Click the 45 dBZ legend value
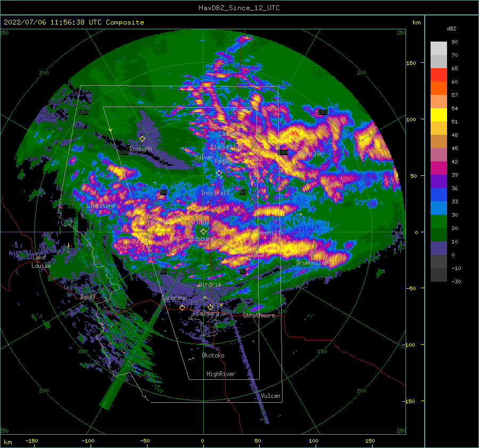 click(x=455, y=148)
